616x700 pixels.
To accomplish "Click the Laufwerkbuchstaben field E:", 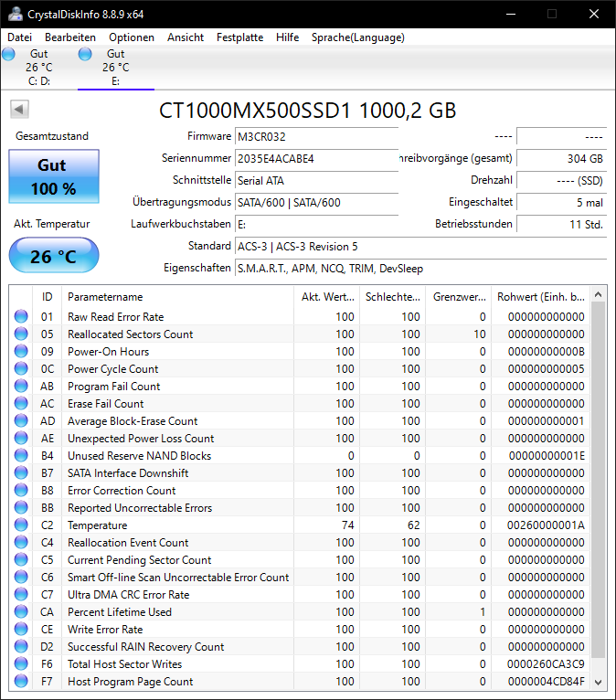I will pos(316,224).
